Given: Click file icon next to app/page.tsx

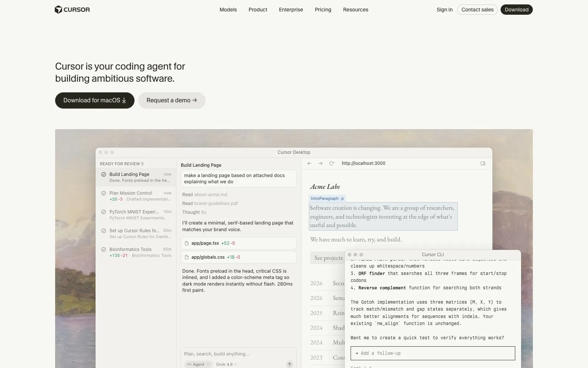Looking at the screenshot, I should point(187,243).
